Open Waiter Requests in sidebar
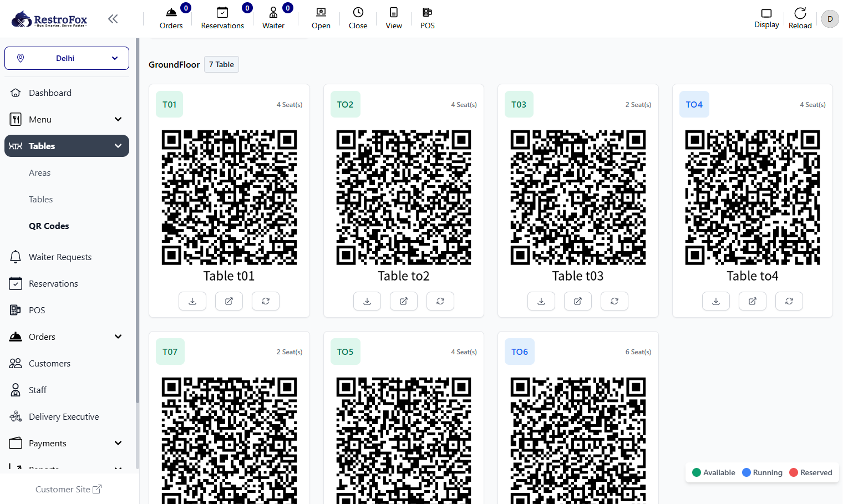The height and width of the screenshot is (504, 843). (x=67, y=257)
